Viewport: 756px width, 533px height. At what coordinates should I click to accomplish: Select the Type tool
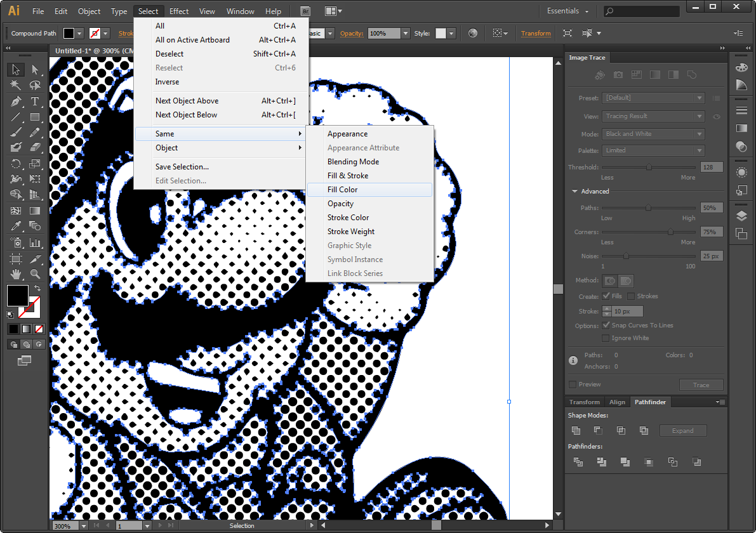pyautogui.click(x=35, y=101)
